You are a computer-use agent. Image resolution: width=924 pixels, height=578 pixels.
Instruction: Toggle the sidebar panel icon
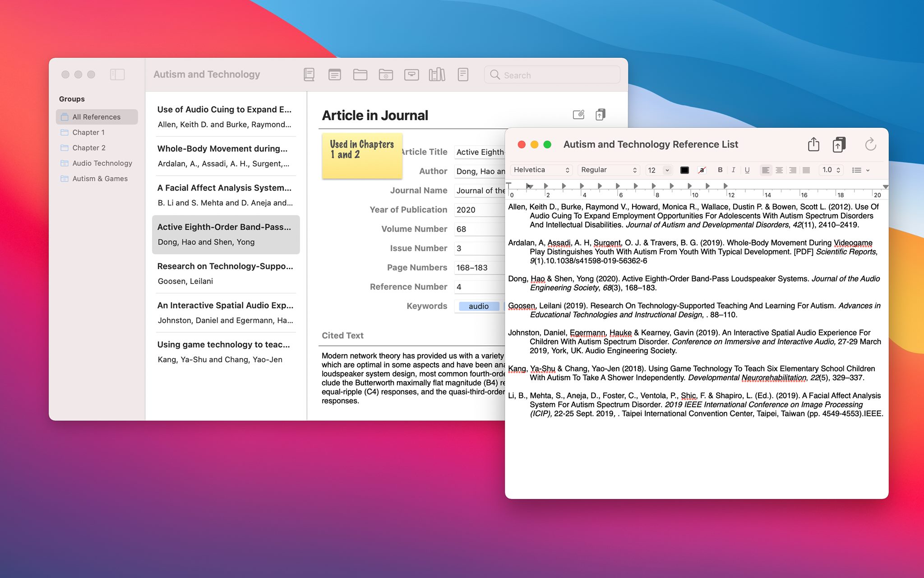click(x=117, y=75)
